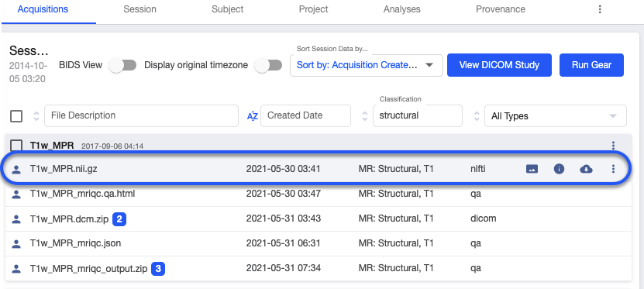Select the T1w_MPR.nii.gz file name
This screenshot has width=644, height=289.
coord(64,169)
